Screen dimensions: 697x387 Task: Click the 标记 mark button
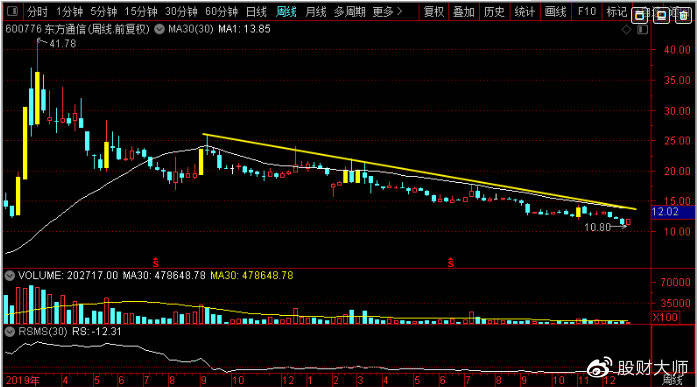point(617,12)
